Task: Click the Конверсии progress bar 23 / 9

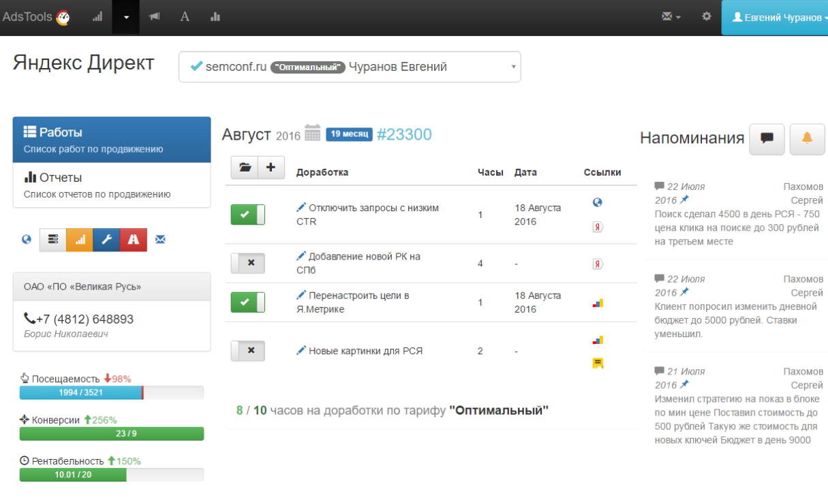Action: click(x=112, y=434)
